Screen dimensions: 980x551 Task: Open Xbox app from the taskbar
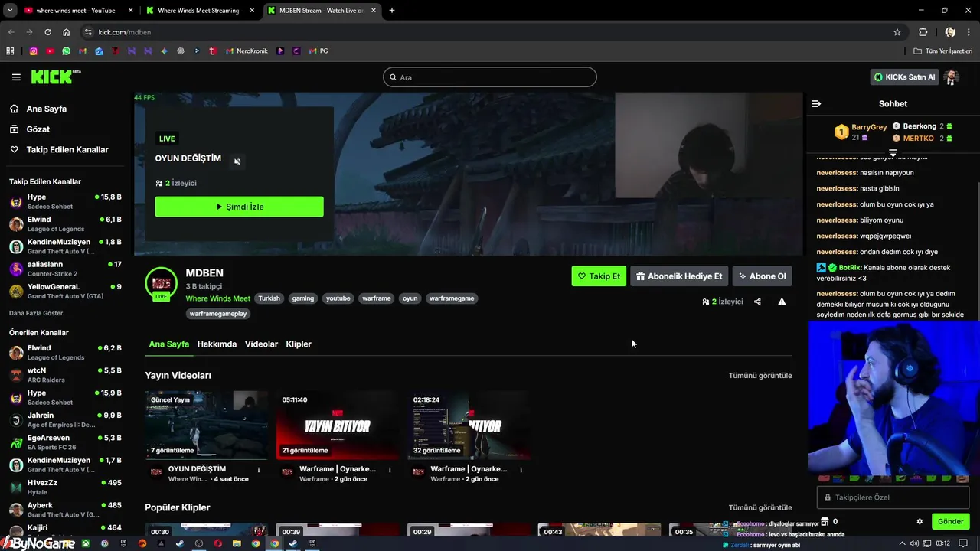click(x=86, y=543)
